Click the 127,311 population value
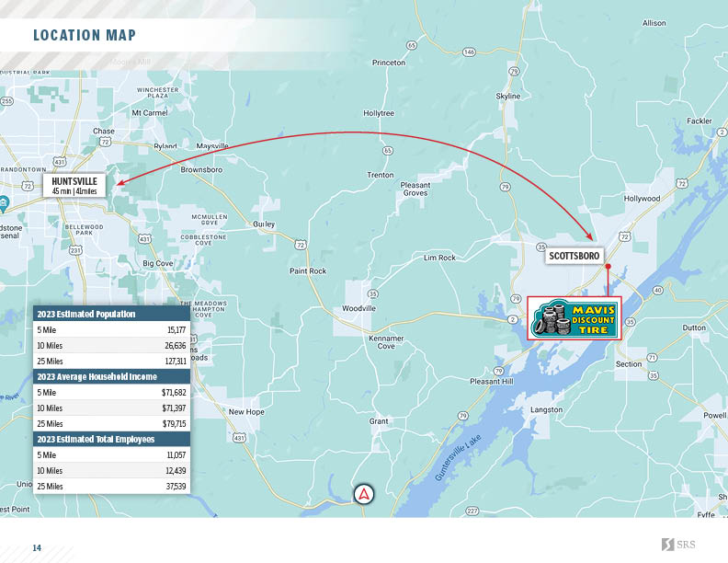Viewport: 728px width, 563px height. [176, 361]
